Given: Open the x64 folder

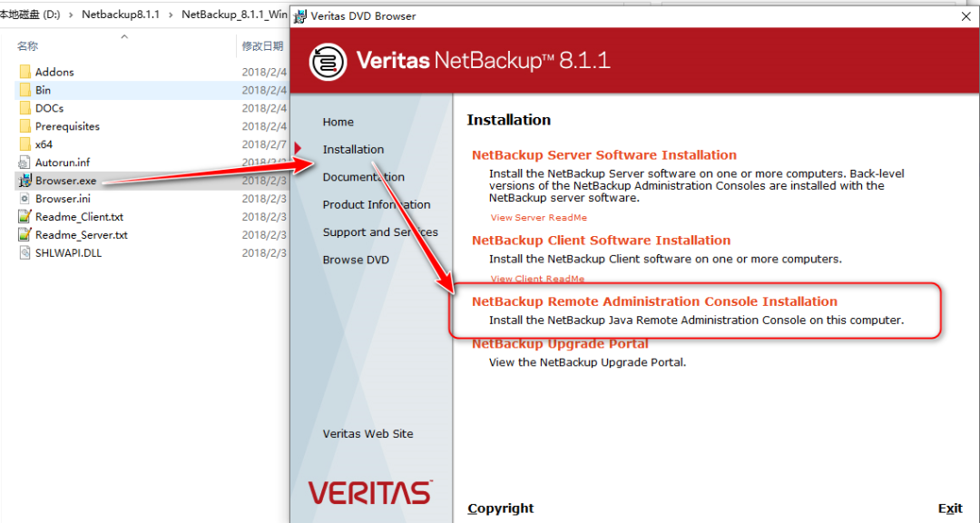Looking at the screenshot, I should [x=42, y=143].
